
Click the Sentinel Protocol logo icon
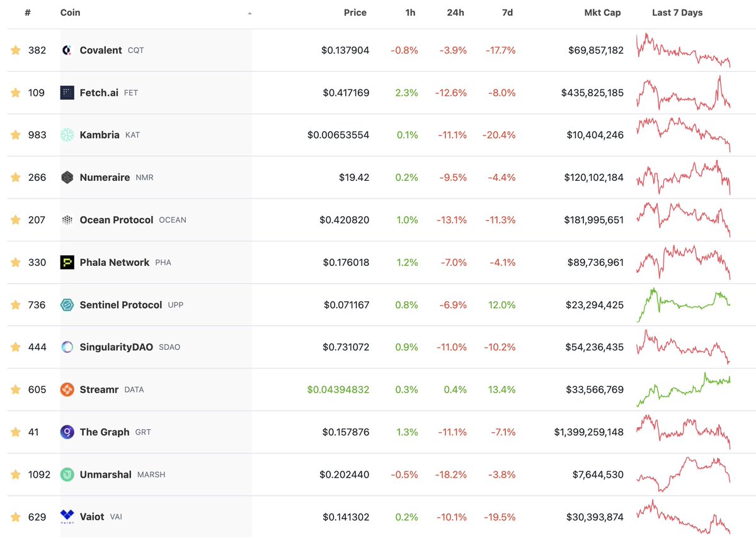[67, 305]
